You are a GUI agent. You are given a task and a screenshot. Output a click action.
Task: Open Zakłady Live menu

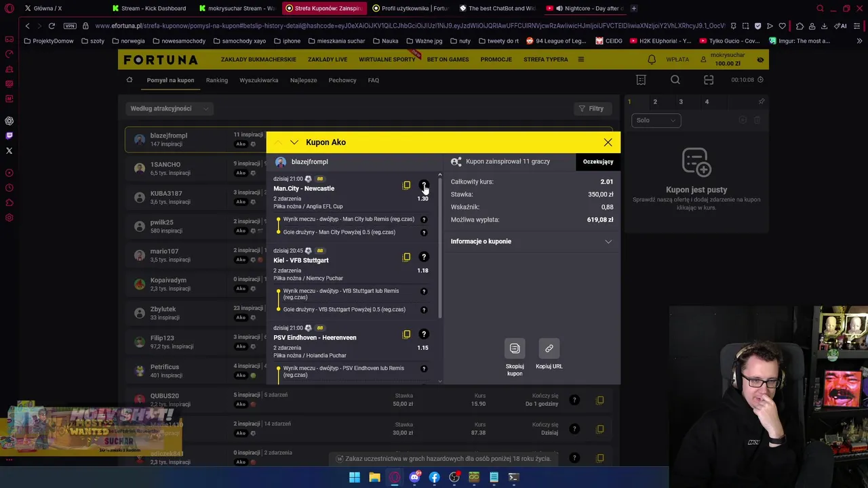(x=328, y=60)
